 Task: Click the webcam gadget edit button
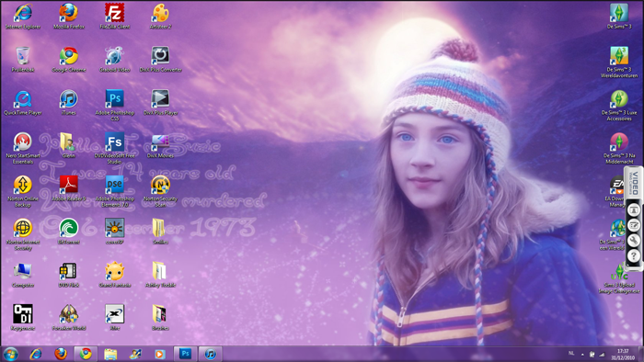(634, 225)
